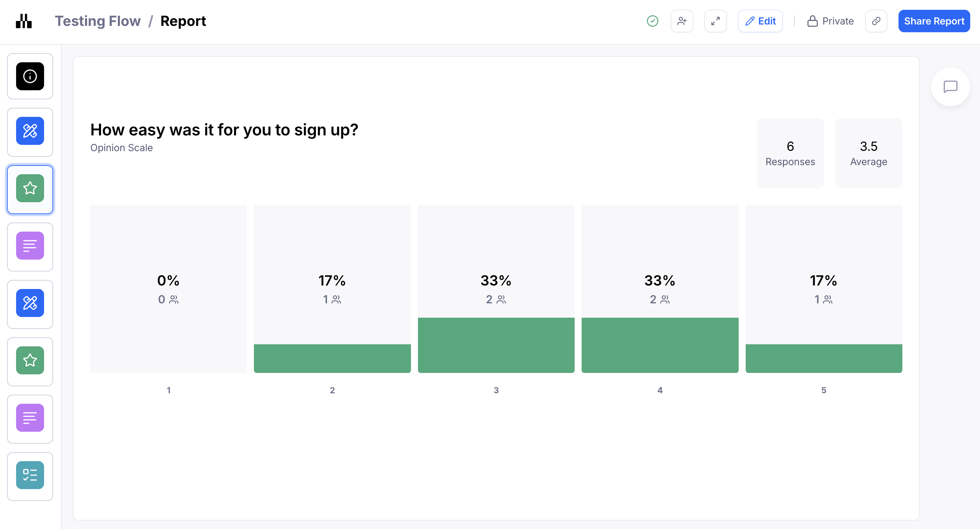
Task: Select the first green star rating block
Action: tap(30, 188)
